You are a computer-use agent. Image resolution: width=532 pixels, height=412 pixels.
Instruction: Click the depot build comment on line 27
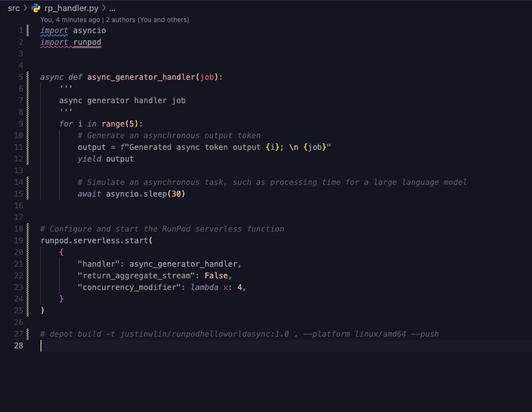tap(239, 334)
